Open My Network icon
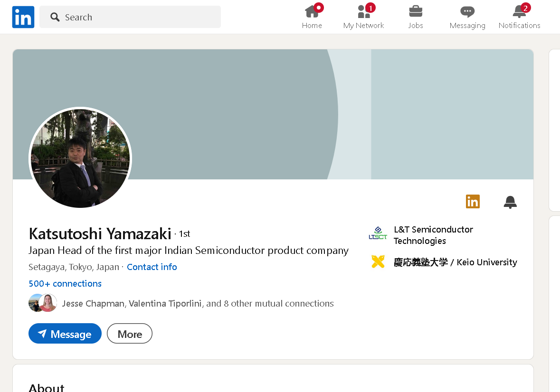 [x=363, y=12]
